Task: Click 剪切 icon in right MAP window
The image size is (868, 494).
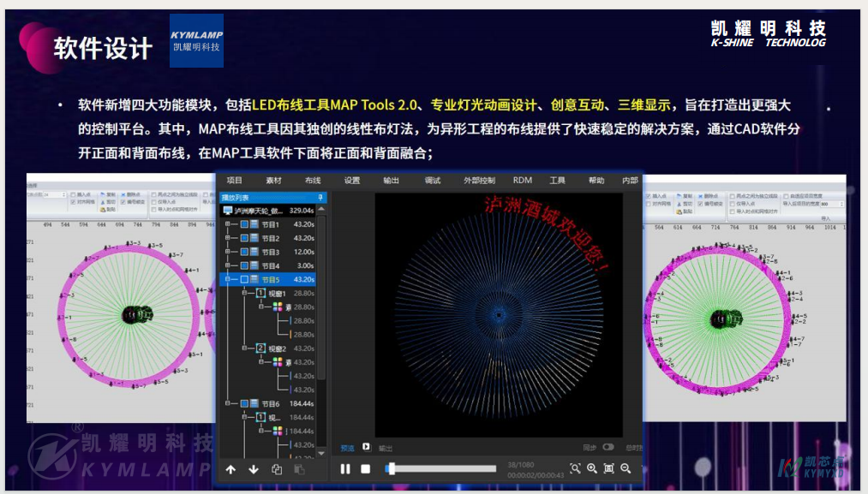Action: 679,204
